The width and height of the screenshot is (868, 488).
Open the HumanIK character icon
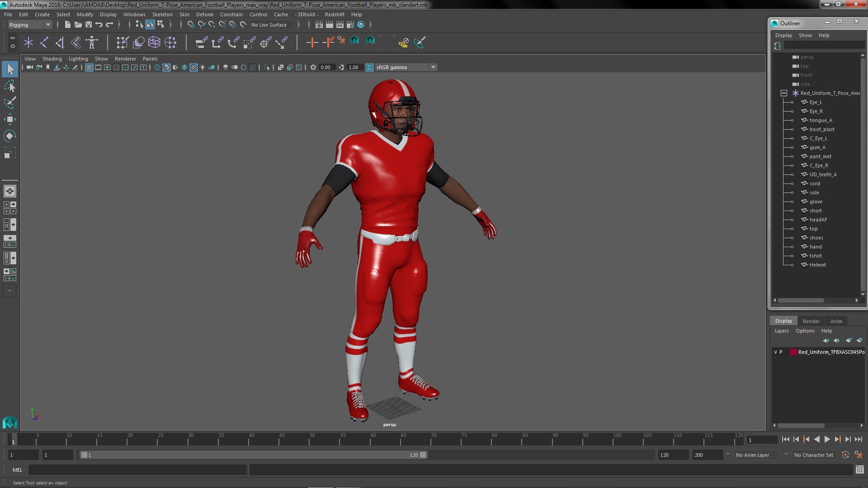point(92,42)
